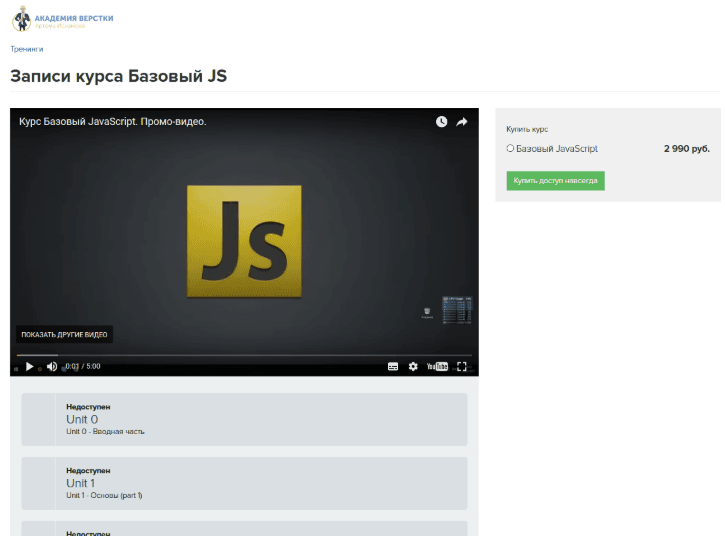
Task: Select the Базовый JavaScript radio option
Action: click(510, 148)
